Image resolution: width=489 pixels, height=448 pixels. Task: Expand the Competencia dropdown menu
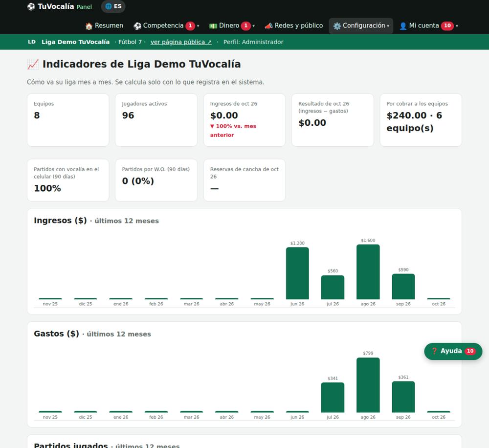coord(166,26)
